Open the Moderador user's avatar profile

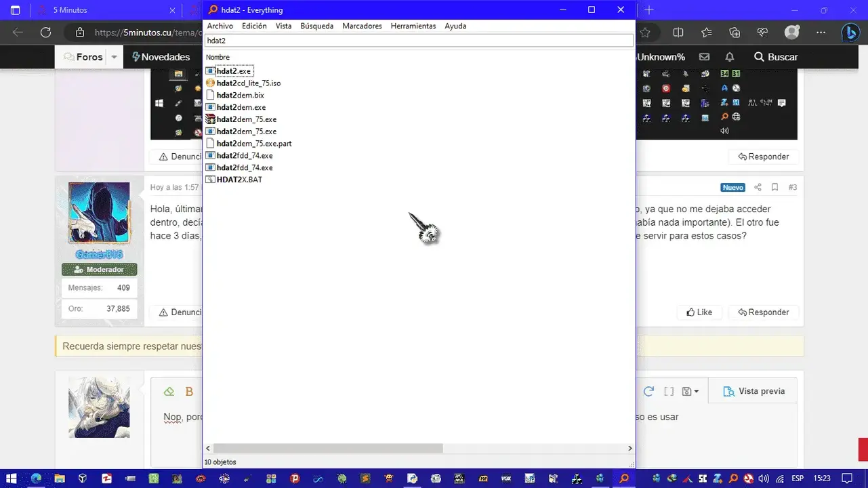tap(99, 213)
